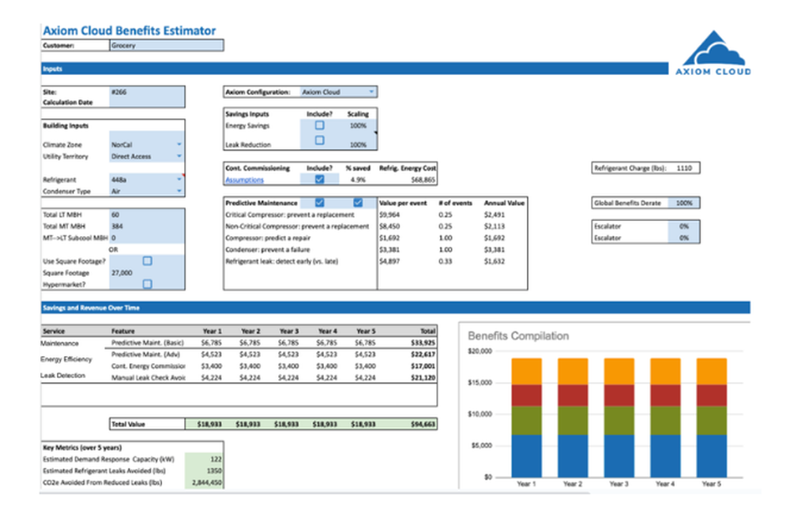
Task: Select the MT-->LT Subcool MBH value
Action: click(147, 238)
